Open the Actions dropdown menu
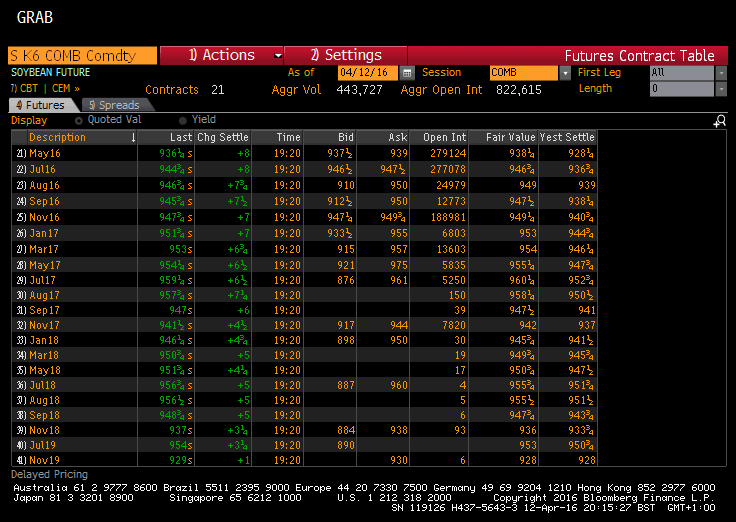The width and height of the screenshot is (736, 522). click(x=222, y=55)
